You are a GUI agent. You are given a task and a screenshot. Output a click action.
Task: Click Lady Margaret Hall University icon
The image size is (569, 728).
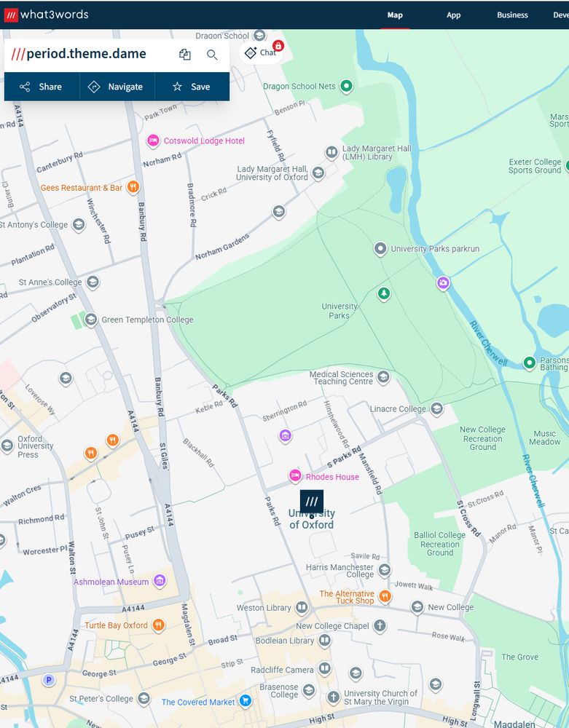tap(318, 173)
